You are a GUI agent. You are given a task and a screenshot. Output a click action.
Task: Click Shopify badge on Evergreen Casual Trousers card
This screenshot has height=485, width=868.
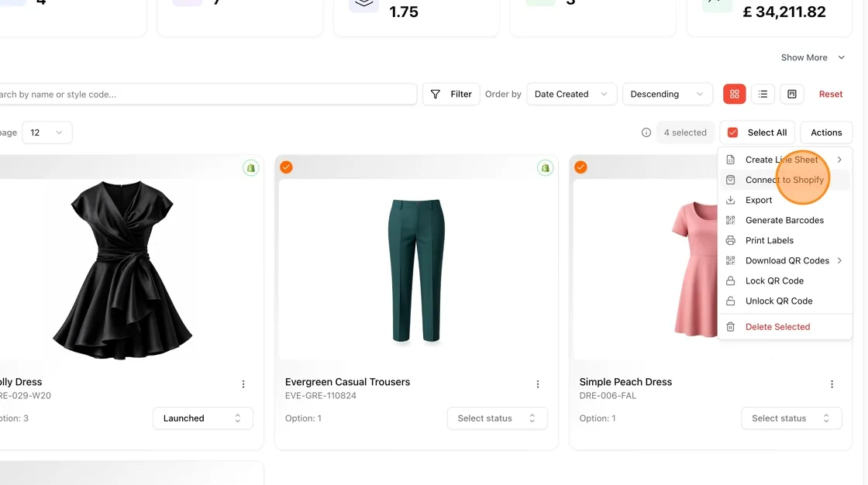point(546,168)
